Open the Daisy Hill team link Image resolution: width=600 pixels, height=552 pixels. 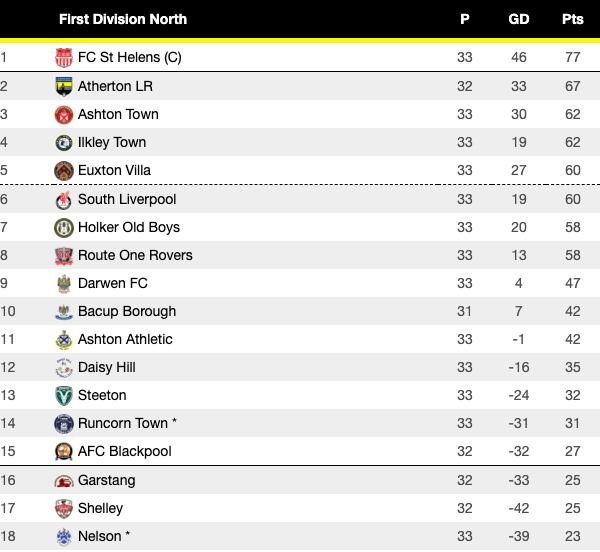tap(106, 367)
